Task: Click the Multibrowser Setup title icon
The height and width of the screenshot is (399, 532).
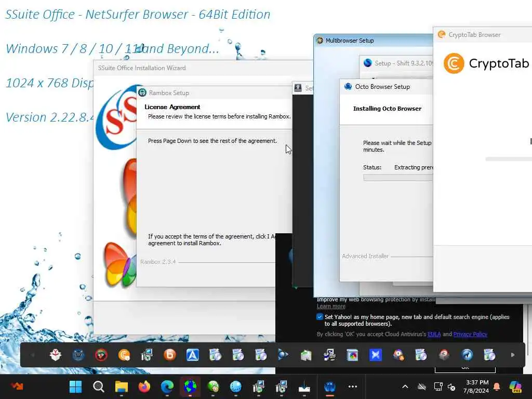Action: click(x=320, y=41)
